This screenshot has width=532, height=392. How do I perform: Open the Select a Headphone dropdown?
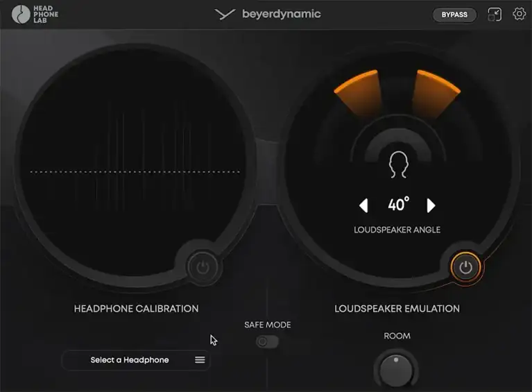136,360
